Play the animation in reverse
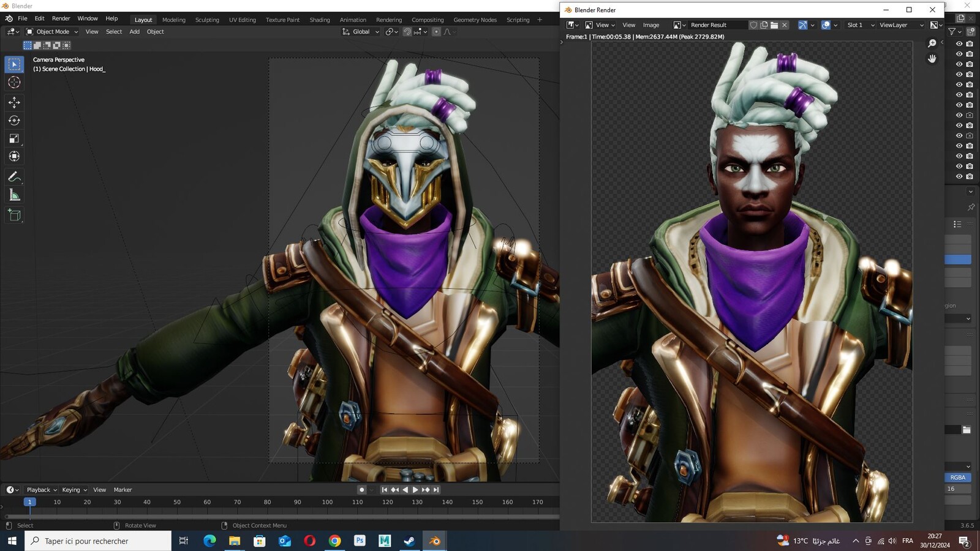This screenshot has width=980, height=551. [405, 490]
